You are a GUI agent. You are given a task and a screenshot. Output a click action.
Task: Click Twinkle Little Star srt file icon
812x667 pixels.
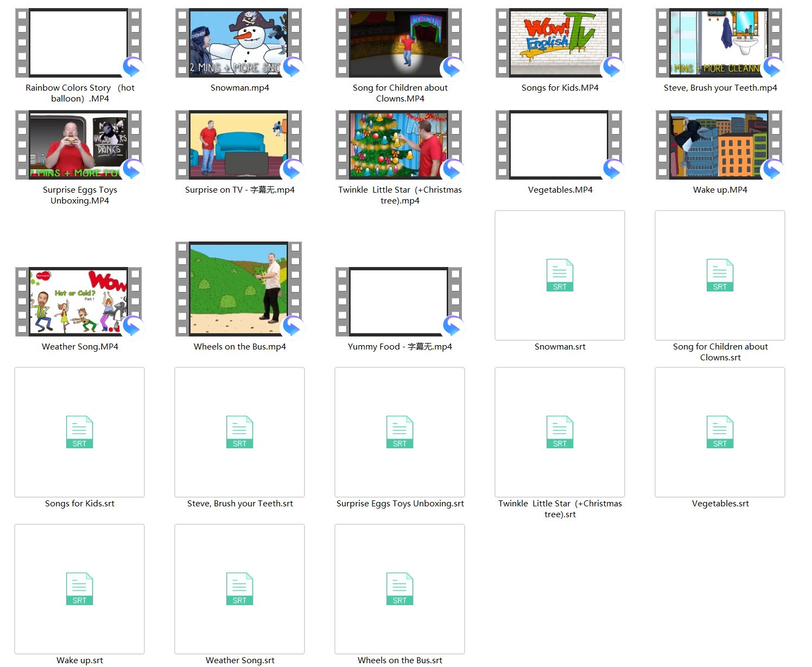(560, 432)
